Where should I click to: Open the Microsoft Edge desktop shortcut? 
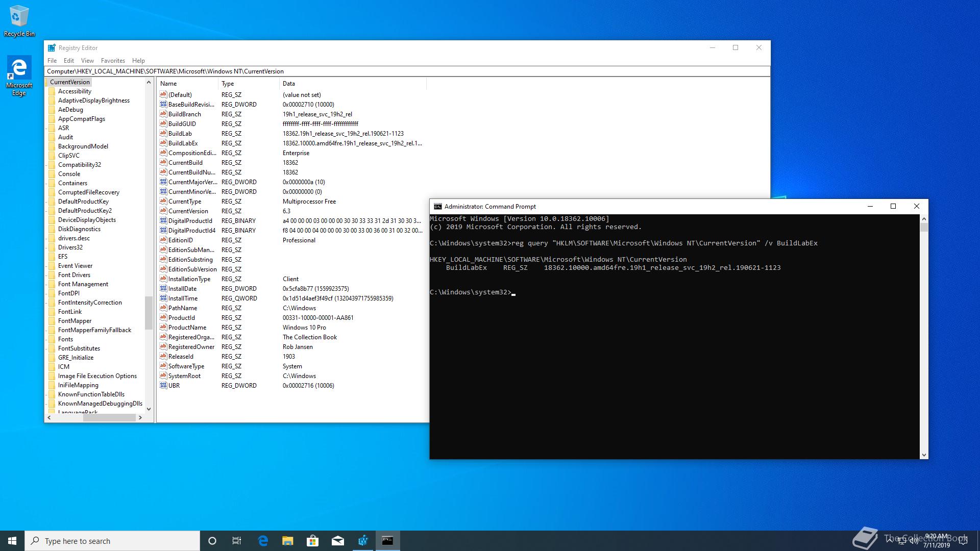click(x=19, y=76)
